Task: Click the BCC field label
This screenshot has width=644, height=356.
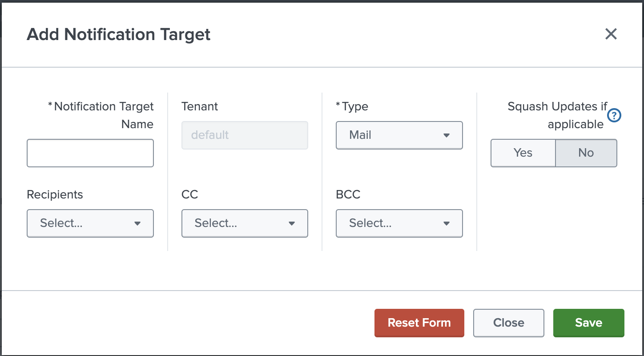Action: pos(348,195)
